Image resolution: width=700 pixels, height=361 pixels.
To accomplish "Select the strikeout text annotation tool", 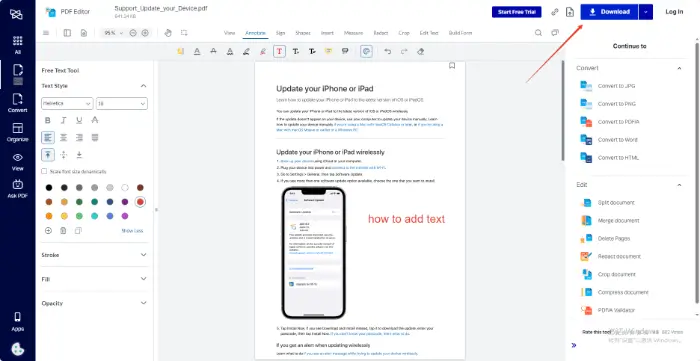I will coord(213,51).
